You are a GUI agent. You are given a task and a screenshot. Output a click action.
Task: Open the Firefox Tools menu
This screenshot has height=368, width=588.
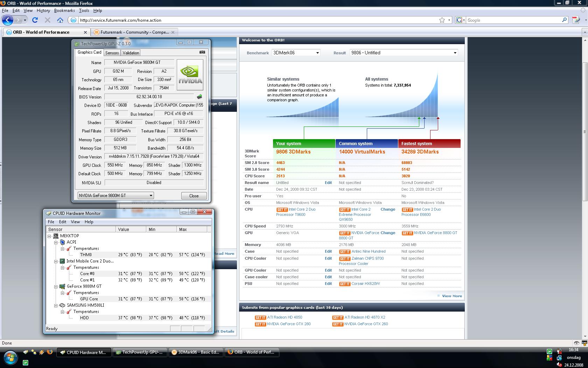coord(84,11)
